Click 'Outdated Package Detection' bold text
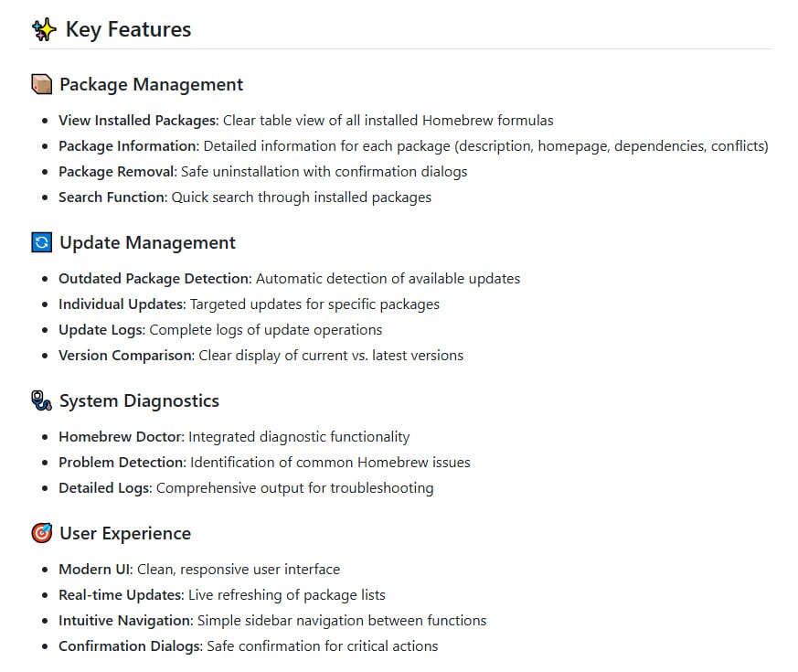 154,279
